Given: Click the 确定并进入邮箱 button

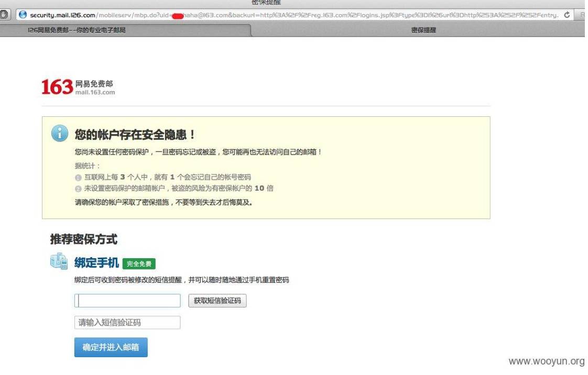Looking at the screenshot, I should click(x=111, y=347).
